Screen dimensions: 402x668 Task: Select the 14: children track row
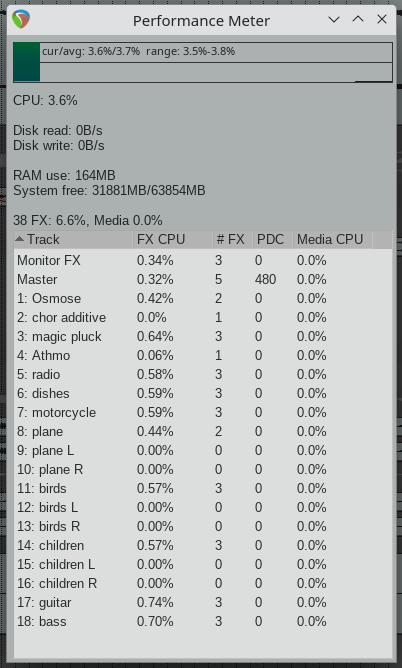coord(203,545)
